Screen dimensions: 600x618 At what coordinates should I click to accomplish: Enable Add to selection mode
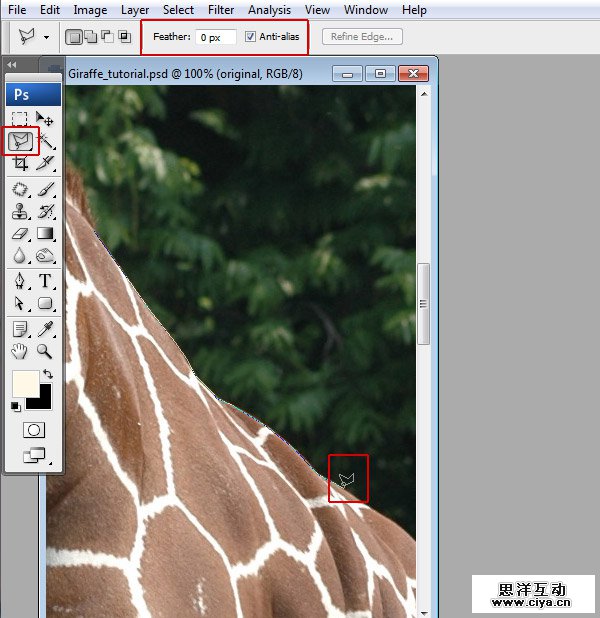coord(90,37)
